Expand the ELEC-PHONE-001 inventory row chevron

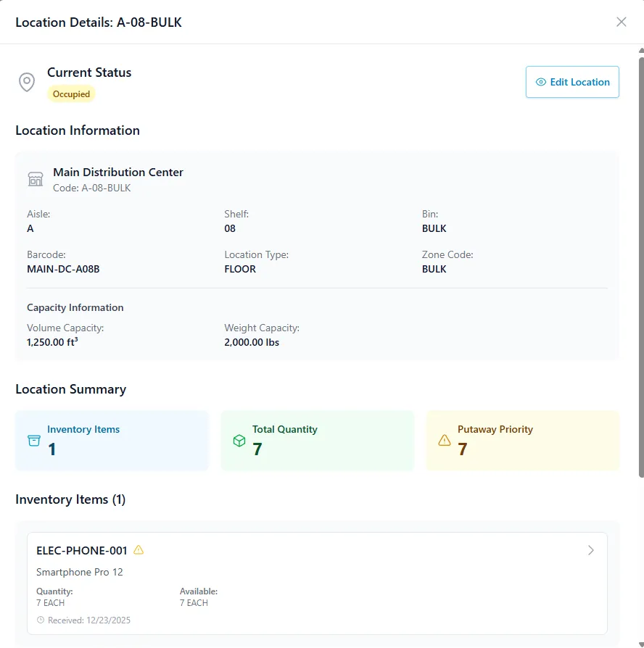(591, 550)
